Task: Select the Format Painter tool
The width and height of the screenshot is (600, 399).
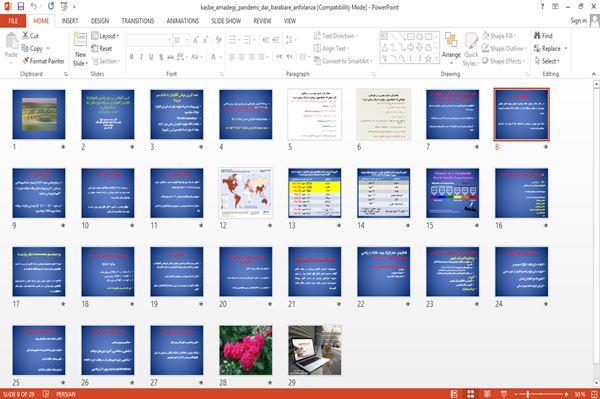Action: (43, 61)
